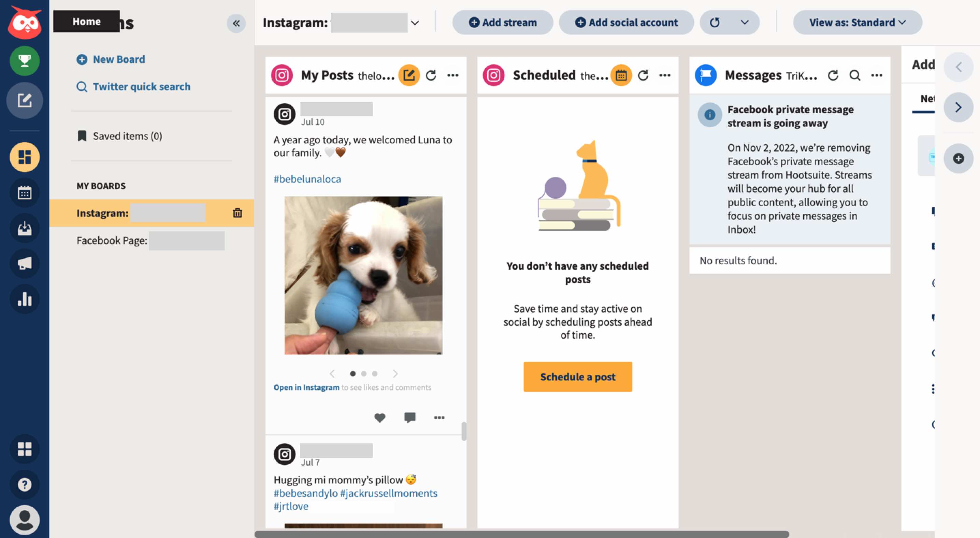Click the Open in Instagram link

(x=306, y=387)
